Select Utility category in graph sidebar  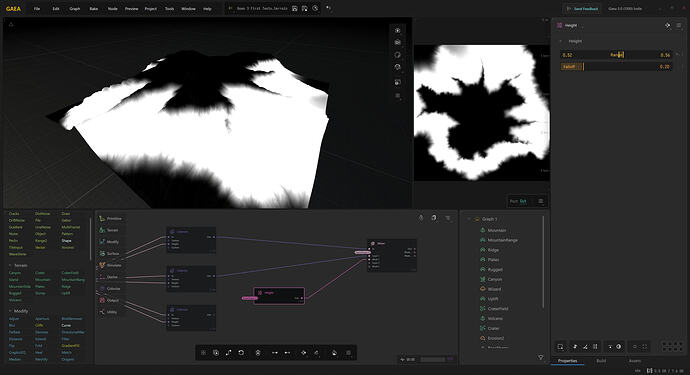[x=109, y=312]
